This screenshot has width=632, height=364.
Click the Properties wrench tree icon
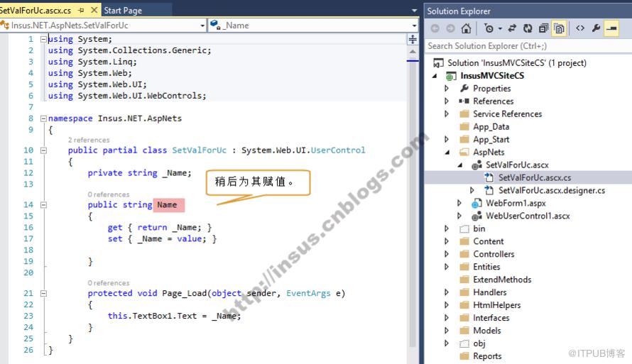tap(464, 88)
